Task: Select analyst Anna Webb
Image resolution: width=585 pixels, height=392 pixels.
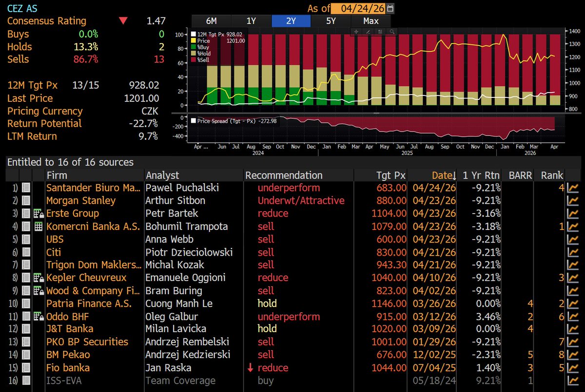Action: point(169,239)
